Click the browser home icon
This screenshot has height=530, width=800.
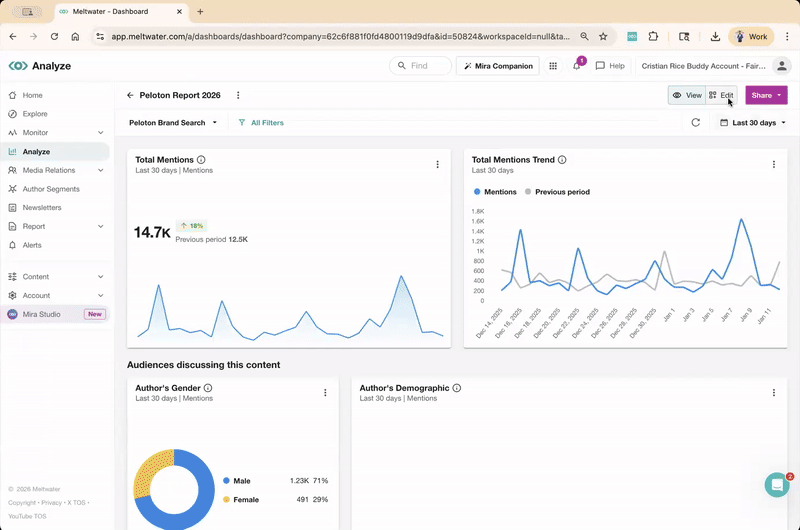coord(75,37)
